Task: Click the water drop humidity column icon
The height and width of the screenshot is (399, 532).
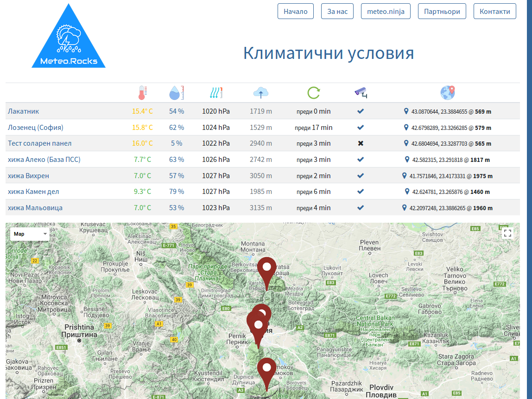Action: pyautogui.click(x=177, y=93)
